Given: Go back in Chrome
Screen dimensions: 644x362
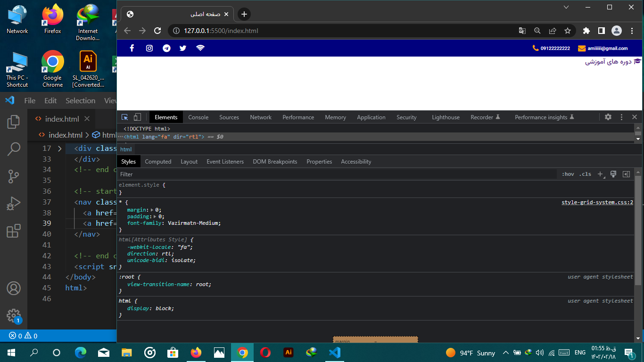Looking at the screenshot, I should pyautogui.click(x=127, y=31).
